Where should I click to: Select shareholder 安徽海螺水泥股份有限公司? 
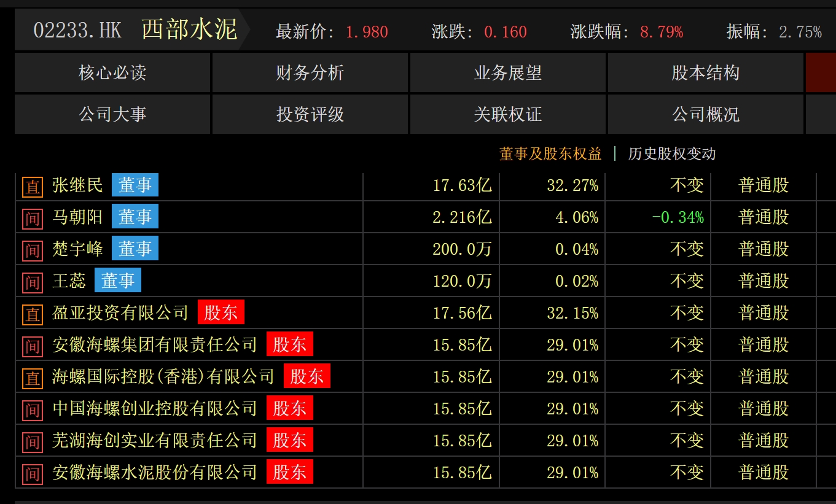pyautogui.click(x=155, y=472)
